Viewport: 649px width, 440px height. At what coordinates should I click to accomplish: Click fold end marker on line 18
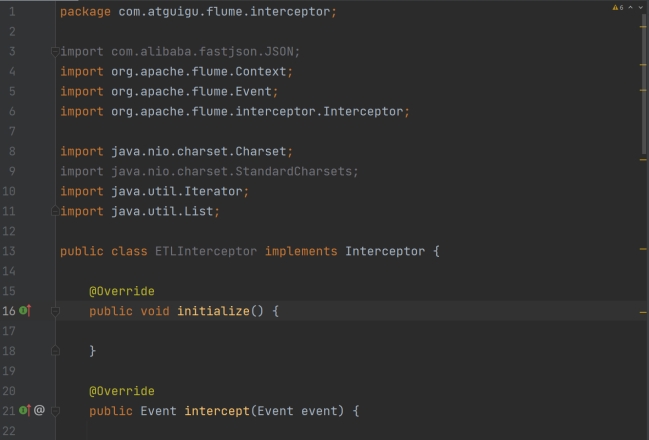pyautogui.click(x=55, y=351)
